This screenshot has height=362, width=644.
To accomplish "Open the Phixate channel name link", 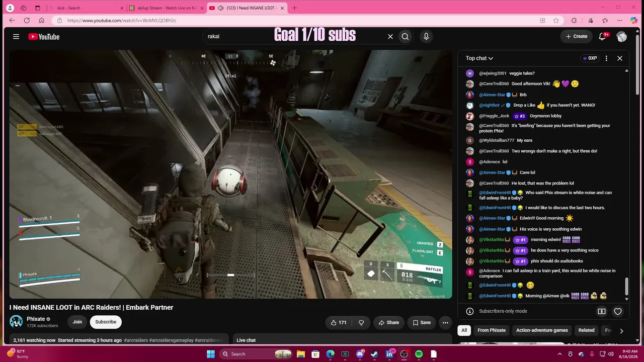I will click(36, 319).
